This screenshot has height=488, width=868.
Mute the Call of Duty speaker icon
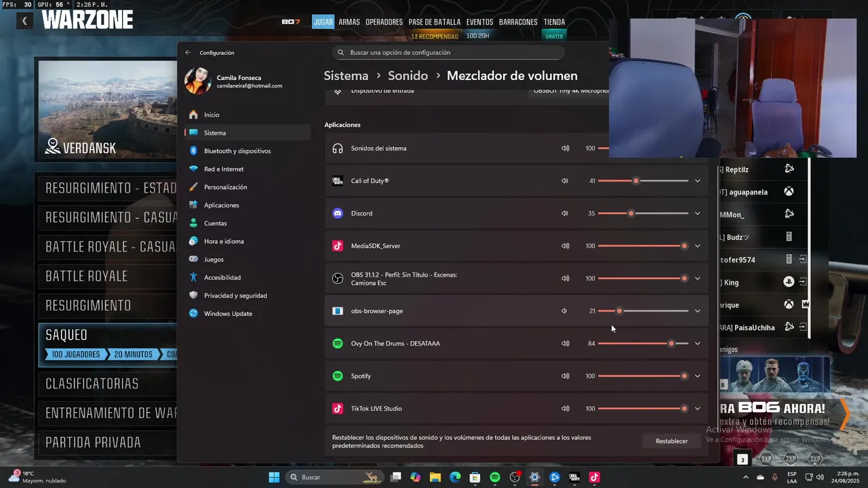coord(565,181)
